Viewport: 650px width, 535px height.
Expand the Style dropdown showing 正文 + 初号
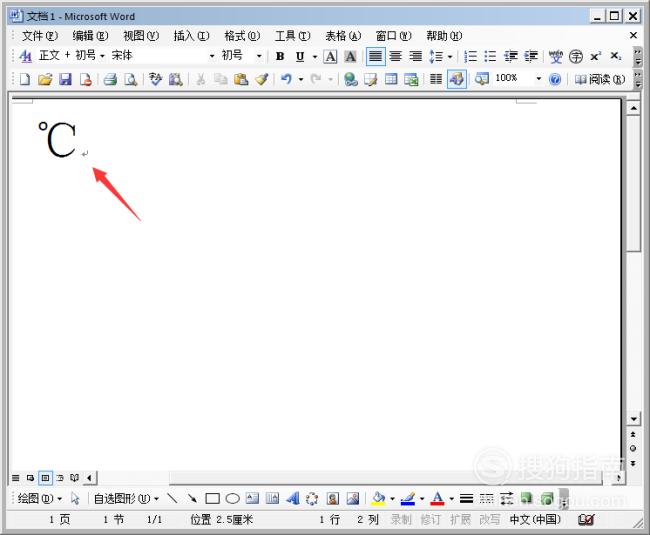(x=102, y=56)
